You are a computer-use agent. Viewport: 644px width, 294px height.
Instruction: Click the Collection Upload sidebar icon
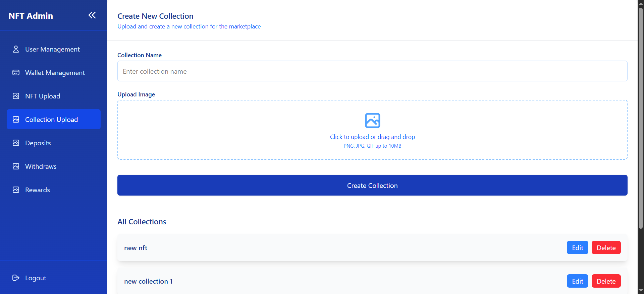(x=16, y=119)
